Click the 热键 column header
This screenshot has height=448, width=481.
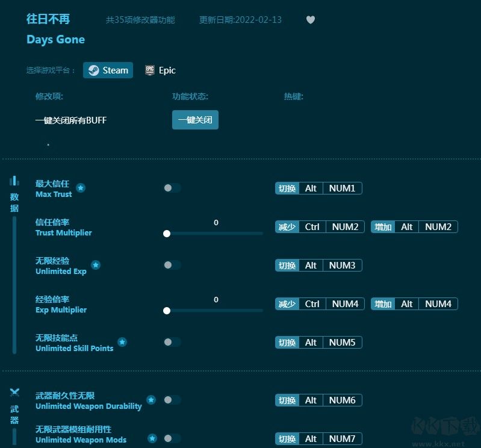click(294, 96)
